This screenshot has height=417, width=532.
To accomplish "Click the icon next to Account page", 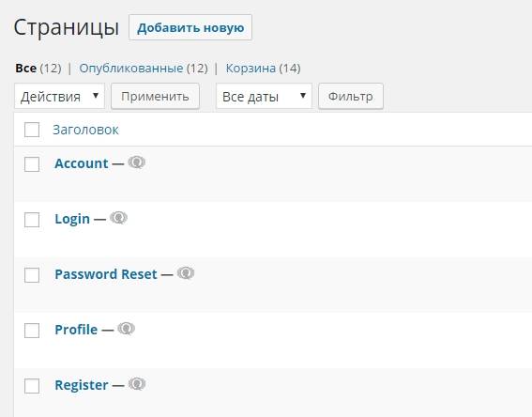I will click(x=136, y=162).
